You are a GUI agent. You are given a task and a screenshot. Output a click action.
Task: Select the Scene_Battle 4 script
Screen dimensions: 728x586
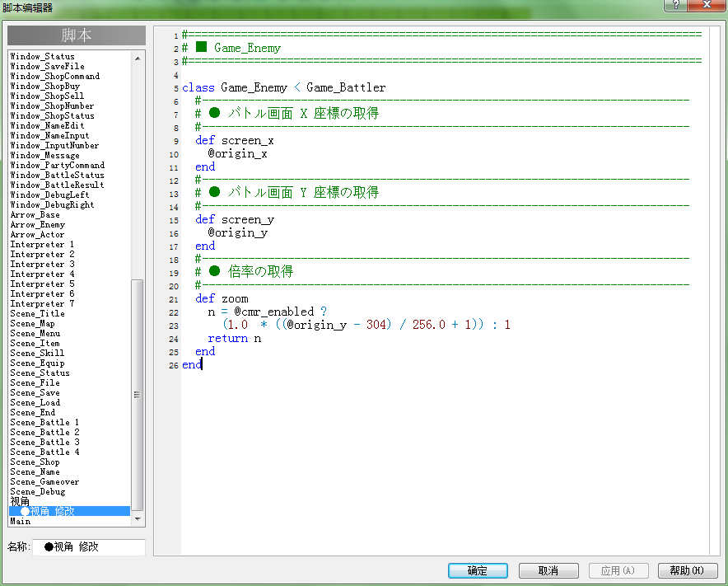[45, 452]
